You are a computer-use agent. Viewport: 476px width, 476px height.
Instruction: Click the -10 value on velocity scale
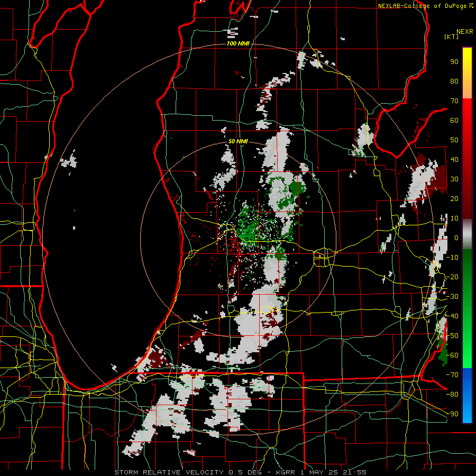452,258
